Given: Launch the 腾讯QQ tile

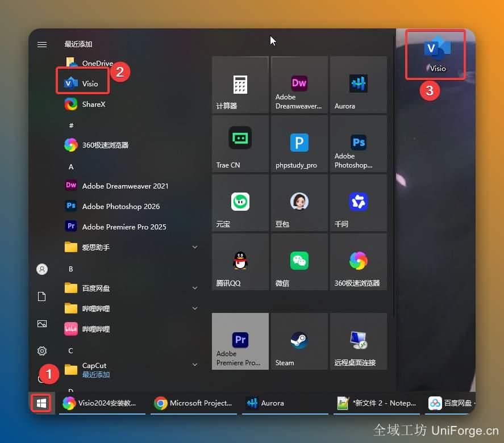Looking at the screenshot, I should [240, 262].
